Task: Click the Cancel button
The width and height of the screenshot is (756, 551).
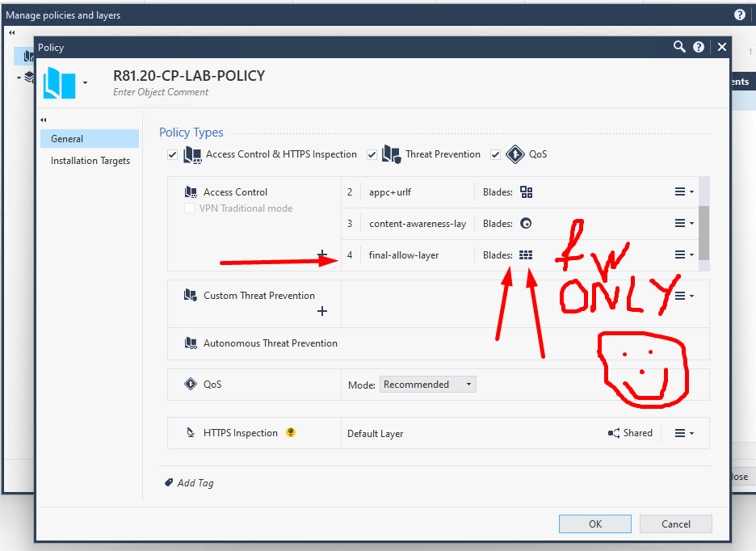Action: click(x=675, y=524)
